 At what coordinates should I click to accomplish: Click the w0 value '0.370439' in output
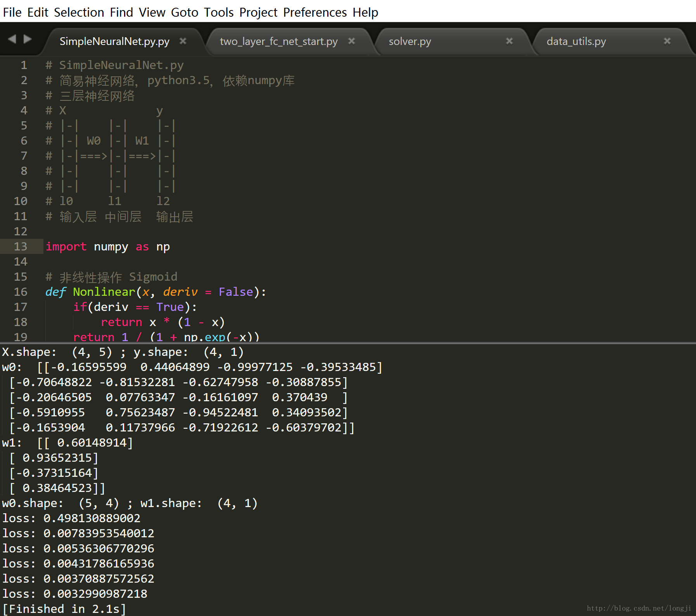299,397
